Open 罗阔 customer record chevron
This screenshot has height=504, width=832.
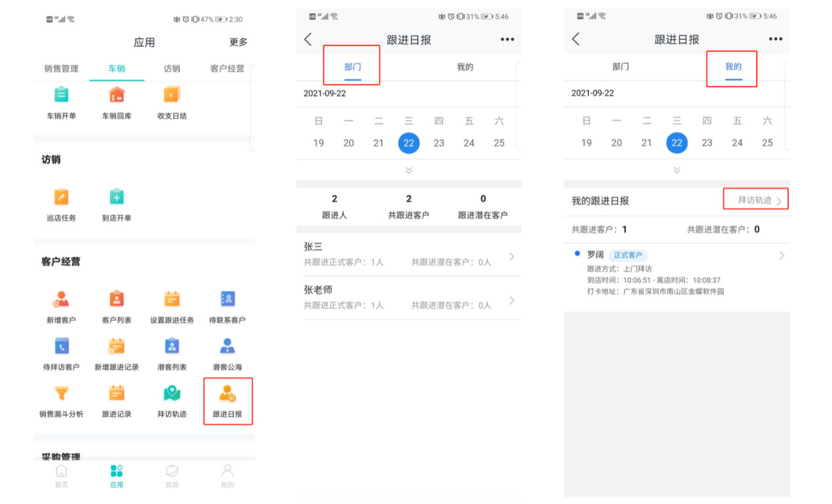(781, 255)
